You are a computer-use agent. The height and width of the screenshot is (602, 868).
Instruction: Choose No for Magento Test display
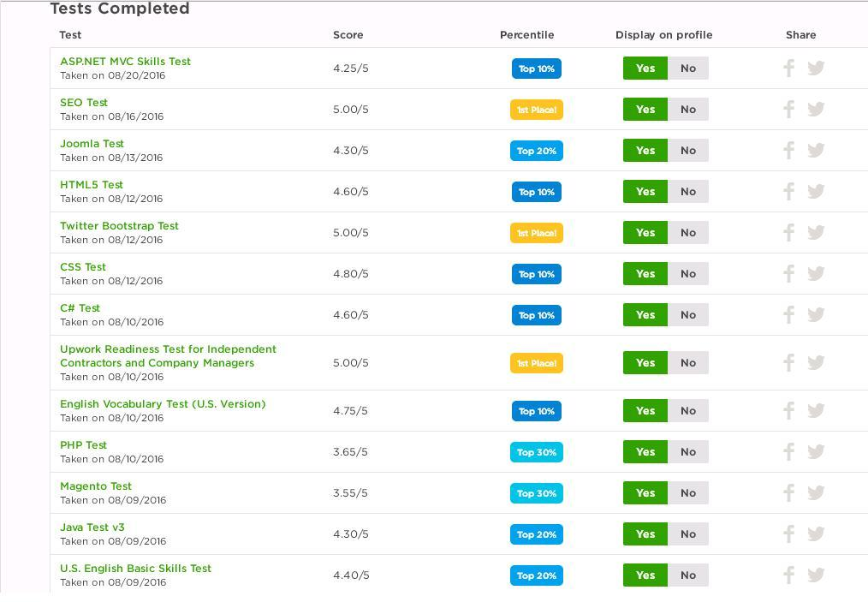coord(687,493)
